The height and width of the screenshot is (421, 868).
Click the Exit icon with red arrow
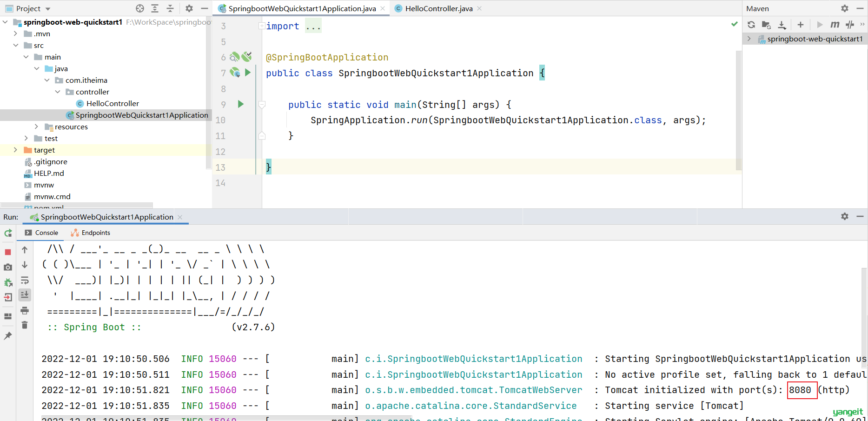click(8, 297)
